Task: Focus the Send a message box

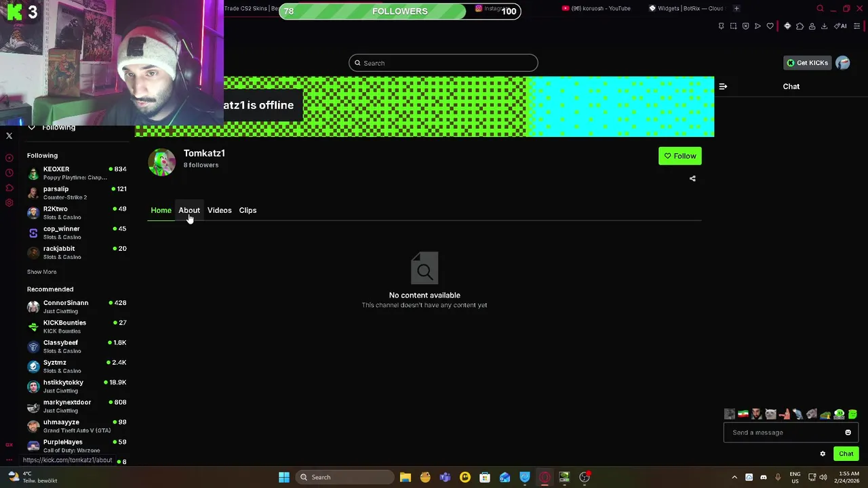Action: 791,432
